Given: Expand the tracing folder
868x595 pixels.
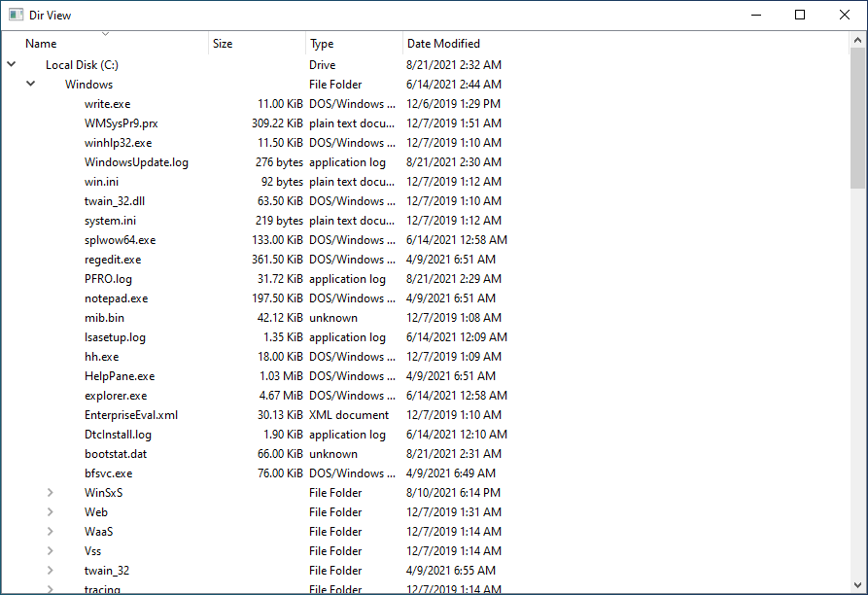Looking at the screenshot, I should (50, 588).
